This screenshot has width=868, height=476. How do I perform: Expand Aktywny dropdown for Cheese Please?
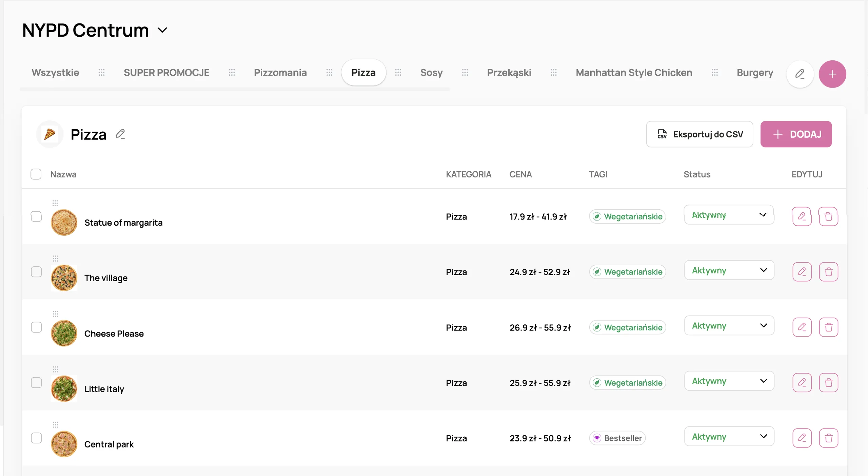(729, 325)
